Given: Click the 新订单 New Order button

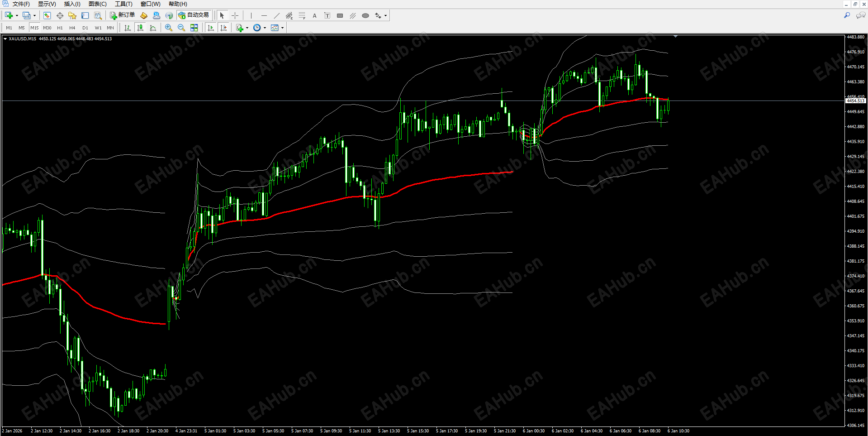Looking at the screenshot, I should point(123,15).
